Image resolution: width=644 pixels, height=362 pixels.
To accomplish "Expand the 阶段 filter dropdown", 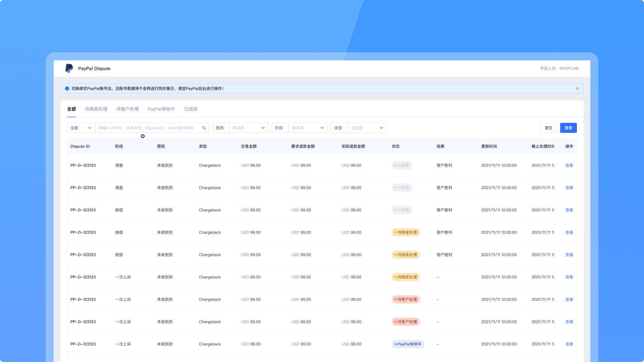I will click(x=308, y=128).
